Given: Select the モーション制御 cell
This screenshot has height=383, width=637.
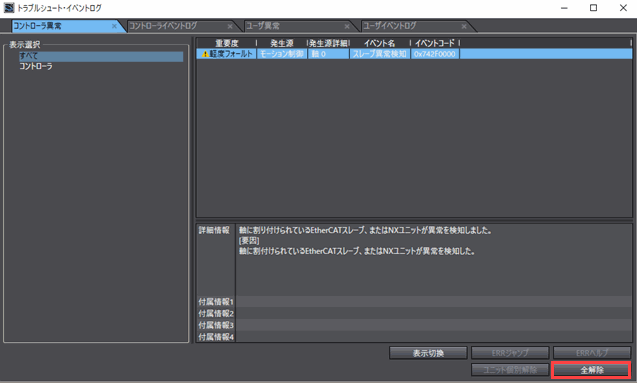Looking at the screenshot, I should (282, 54).
